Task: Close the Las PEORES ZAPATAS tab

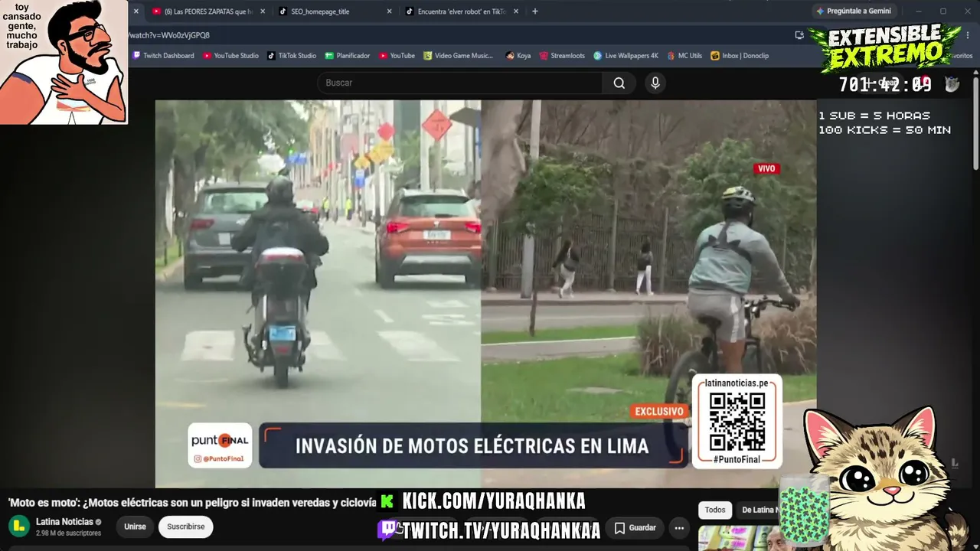Action: (x=263, y=11)
